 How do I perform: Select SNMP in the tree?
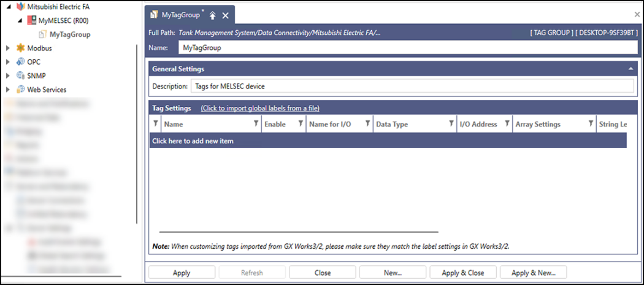[37, 76]
